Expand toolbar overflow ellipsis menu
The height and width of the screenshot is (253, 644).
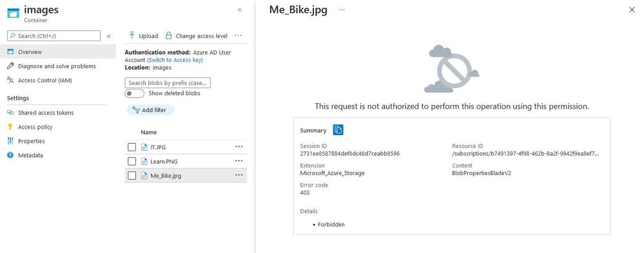point(238,35)
